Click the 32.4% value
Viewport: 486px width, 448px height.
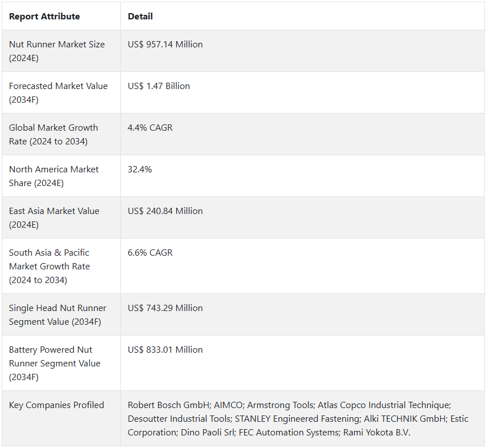[x=140, y=169]
